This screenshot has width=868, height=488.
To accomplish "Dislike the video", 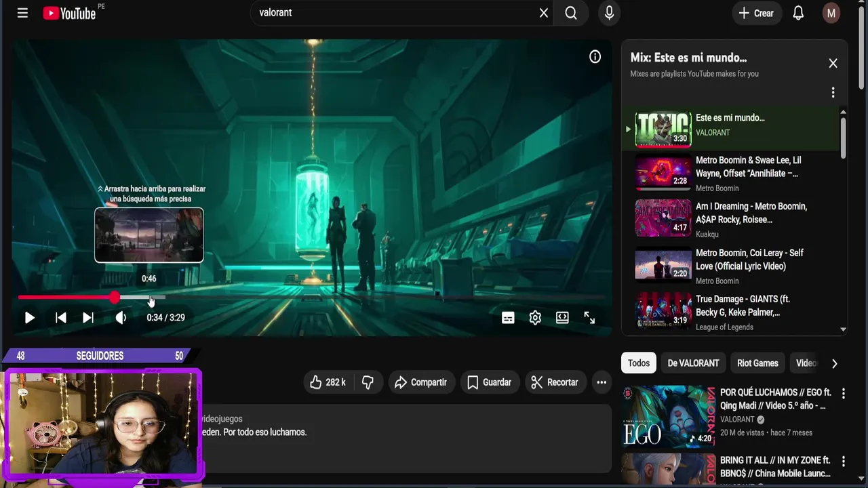I will pos(368,382).
